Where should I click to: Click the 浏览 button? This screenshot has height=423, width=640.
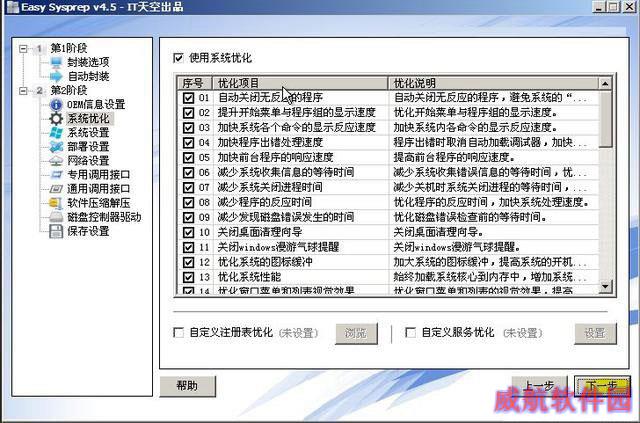pyautogui.click(x=356, y=334)
